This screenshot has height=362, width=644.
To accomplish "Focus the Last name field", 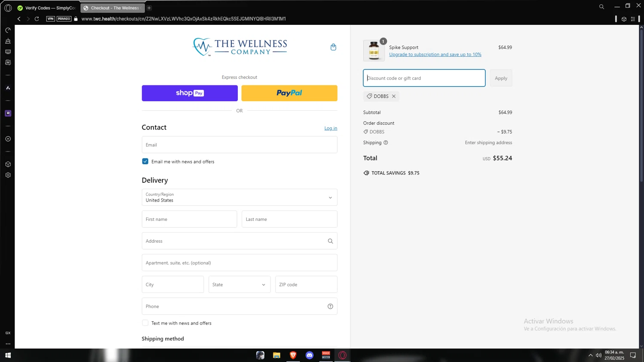I will [x=289, y=219].
